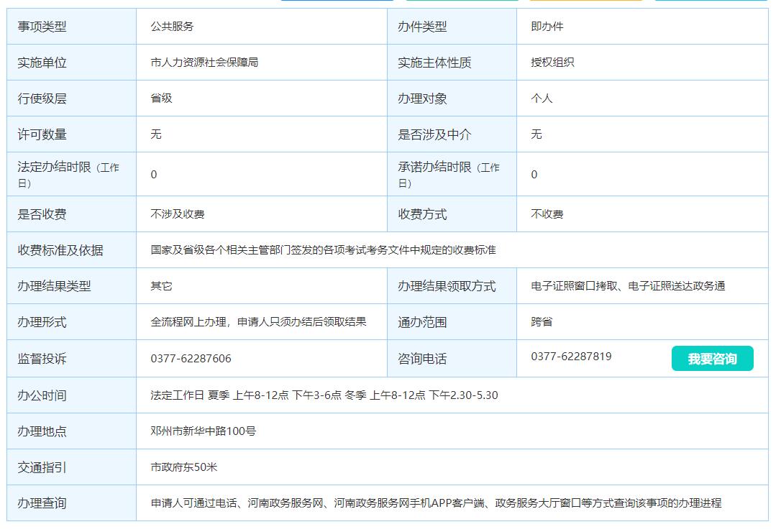Click the 全流程网上办理 description text
This screenshot has width=781, height=532.
(258, 322)
